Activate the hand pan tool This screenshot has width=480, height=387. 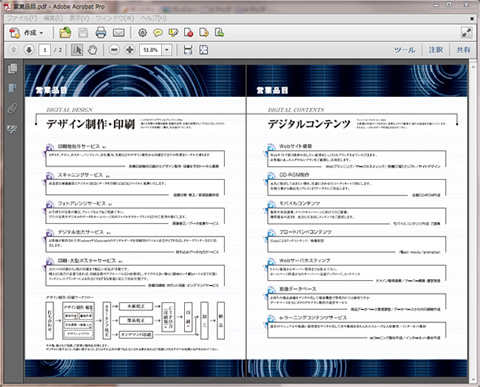tap(92, 50)
